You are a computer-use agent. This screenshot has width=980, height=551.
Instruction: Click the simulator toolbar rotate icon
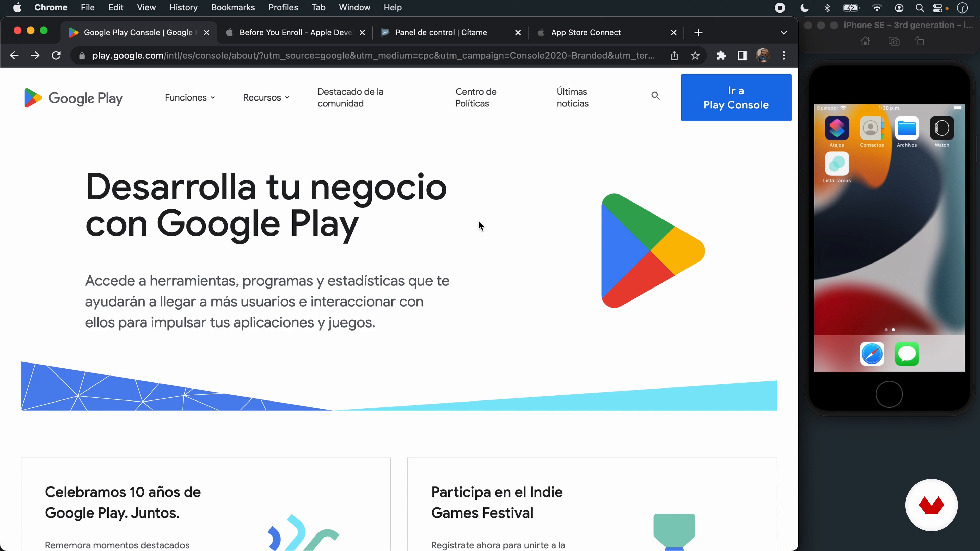coord(920,41)
